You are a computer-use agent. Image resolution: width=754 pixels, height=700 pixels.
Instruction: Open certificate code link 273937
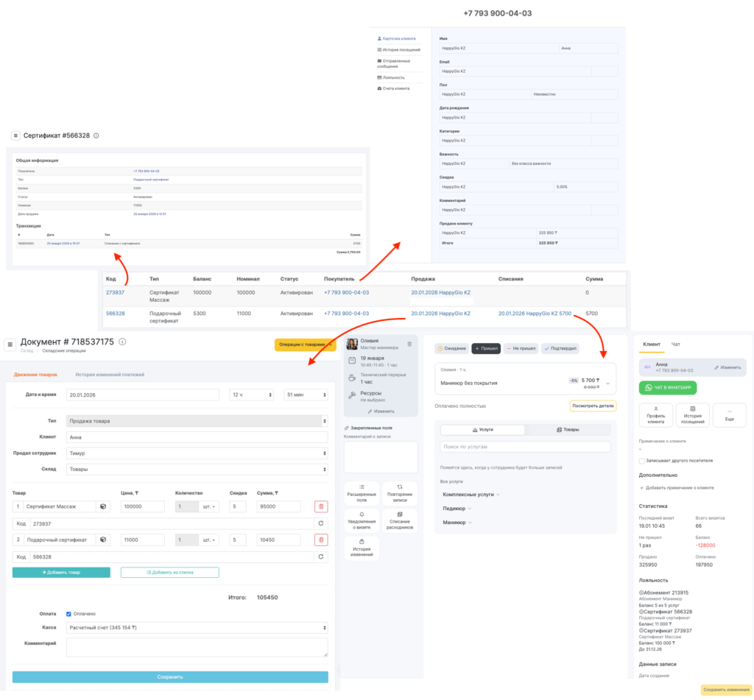(115, 292)
